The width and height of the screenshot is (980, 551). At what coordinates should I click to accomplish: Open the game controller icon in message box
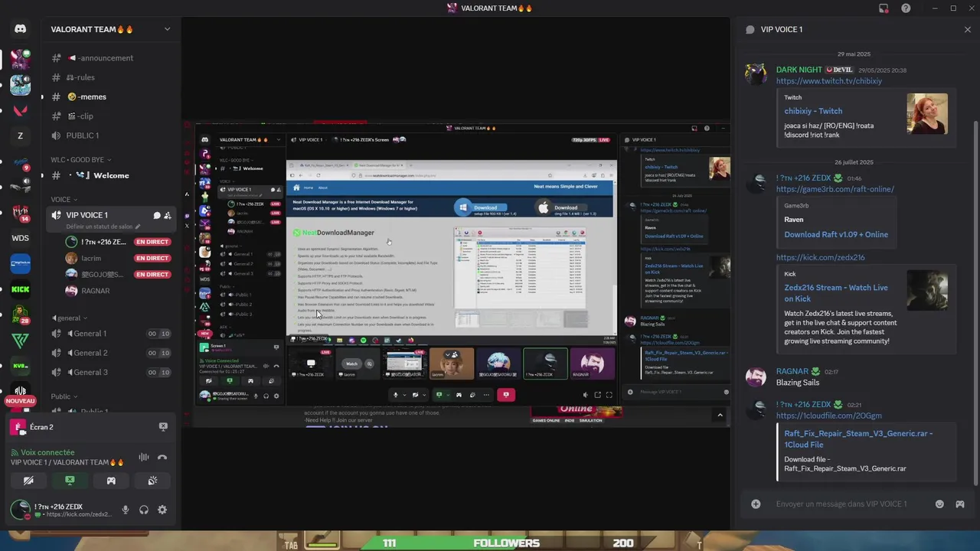[x=960, y=504]
